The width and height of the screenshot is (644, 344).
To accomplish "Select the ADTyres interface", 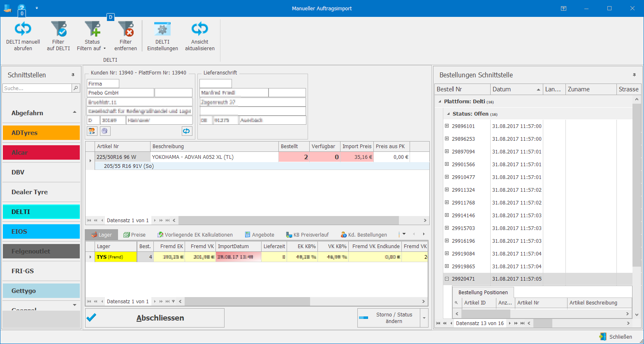I will point(41,133).
